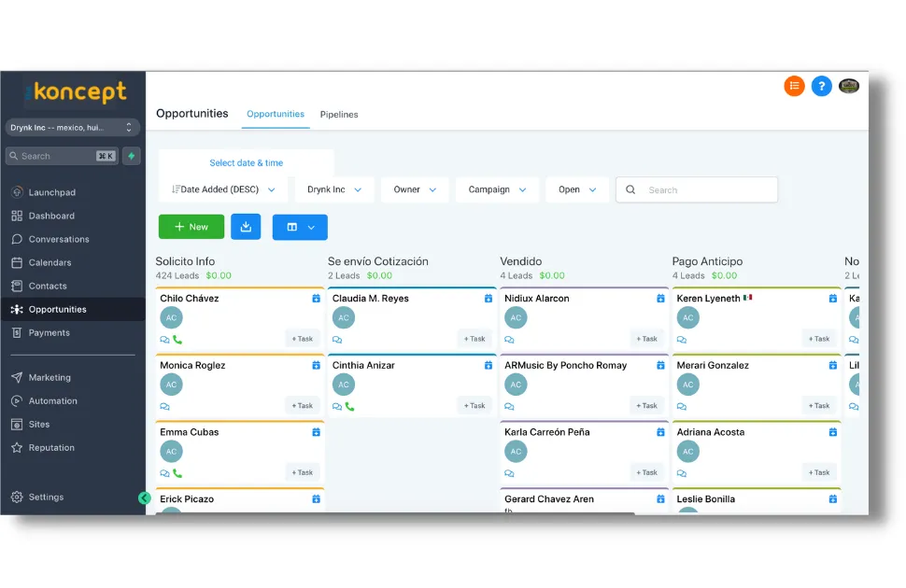Viewport: 906px width, 588px height.
Task: Click AC avatar on Emma Cubas card
Action: (171, 452)
